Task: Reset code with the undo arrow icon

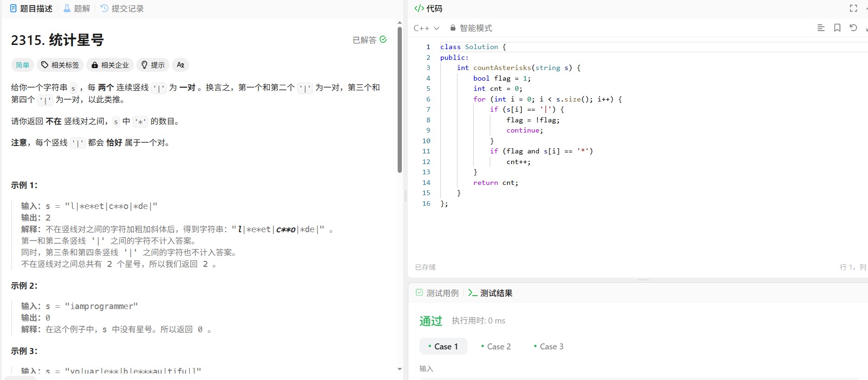Action: point(853,28)
